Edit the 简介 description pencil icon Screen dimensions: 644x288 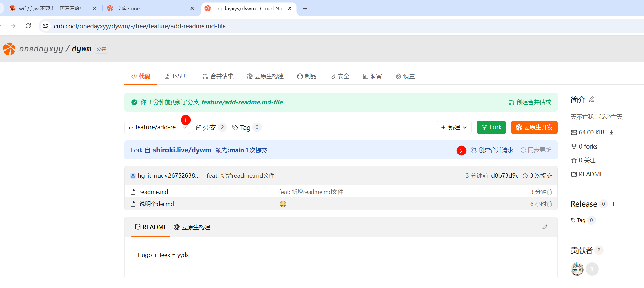pyautogui.click(x=591, y=99)
